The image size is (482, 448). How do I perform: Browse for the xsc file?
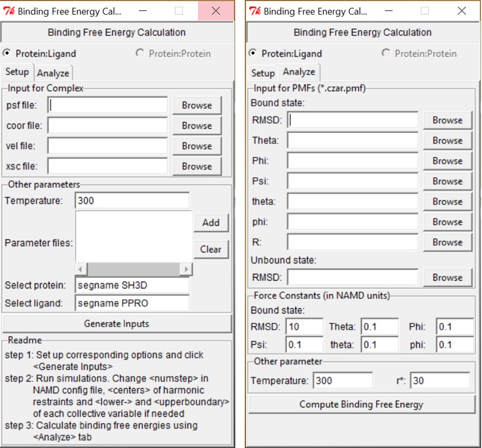coord(196,166)
